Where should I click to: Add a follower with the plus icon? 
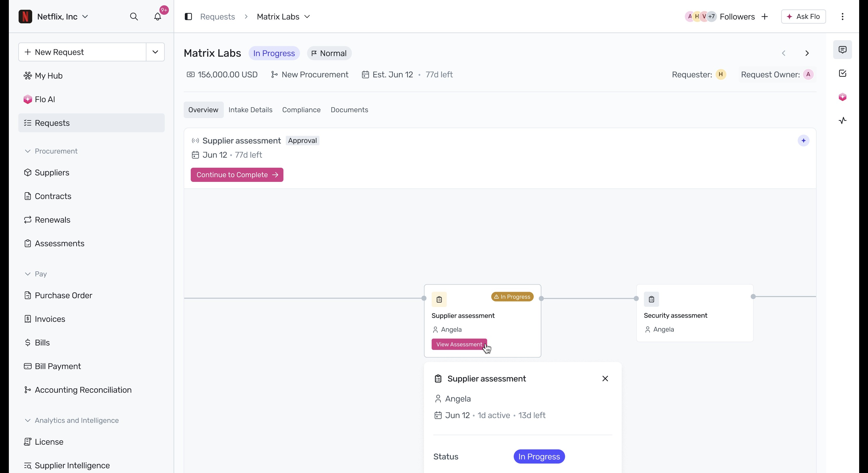765,17
